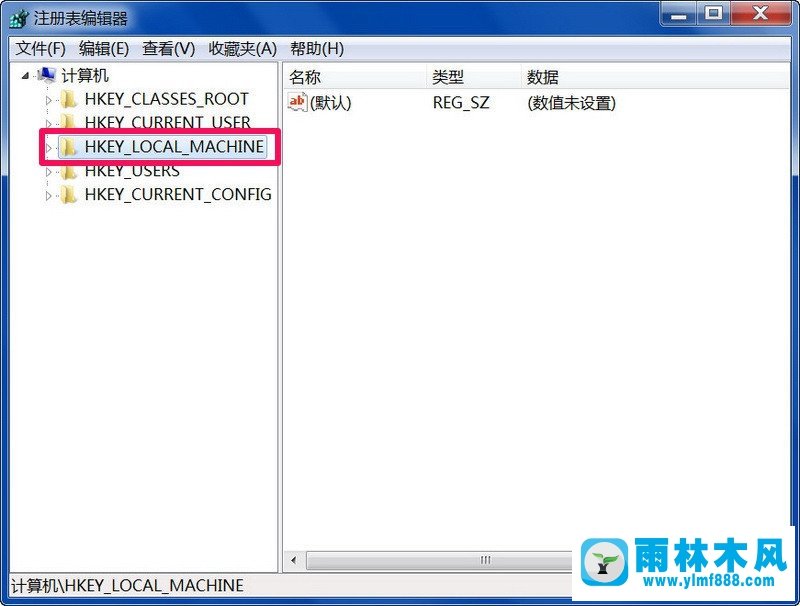This screenshot has height=606, width=800.
Task: Open the 文件(F) menu
Action: [x=41, y=49]
